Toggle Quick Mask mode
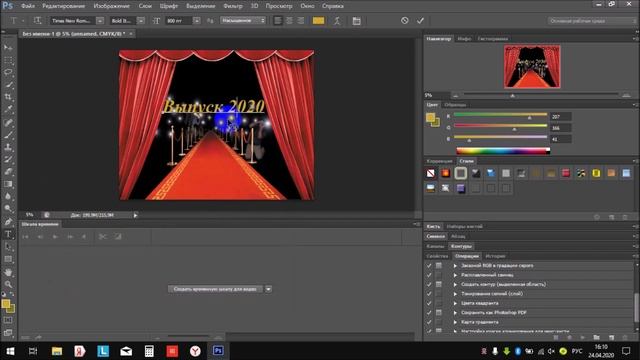 (8, 320)
